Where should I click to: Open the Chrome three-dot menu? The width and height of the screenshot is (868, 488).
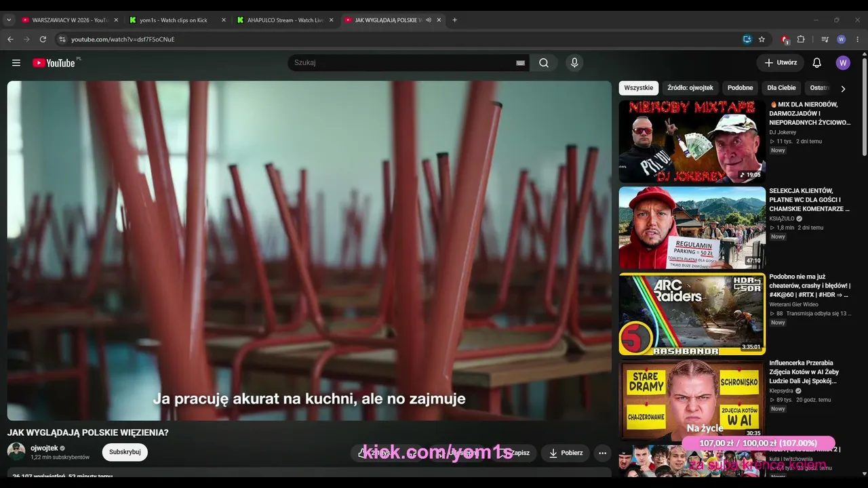[857, 39]
